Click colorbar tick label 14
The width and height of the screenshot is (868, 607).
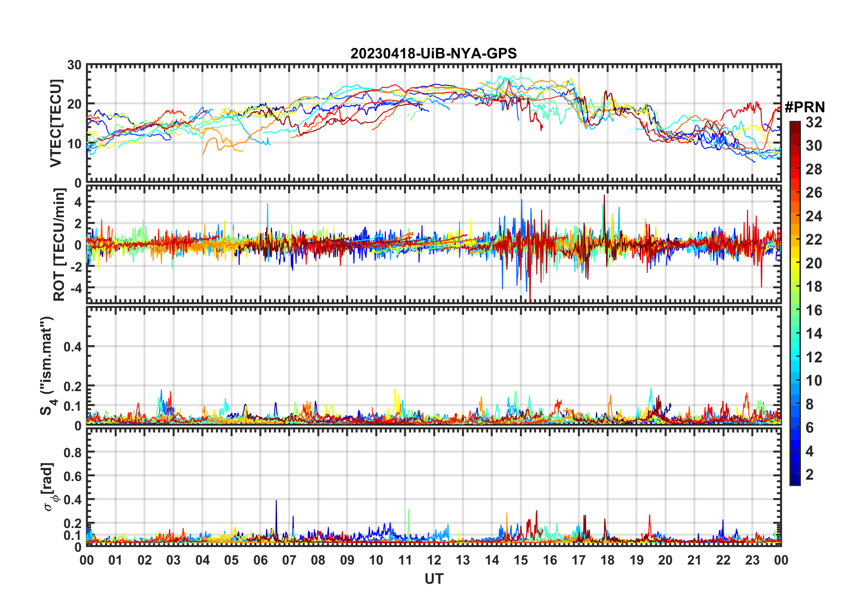(x=814, y=334)
